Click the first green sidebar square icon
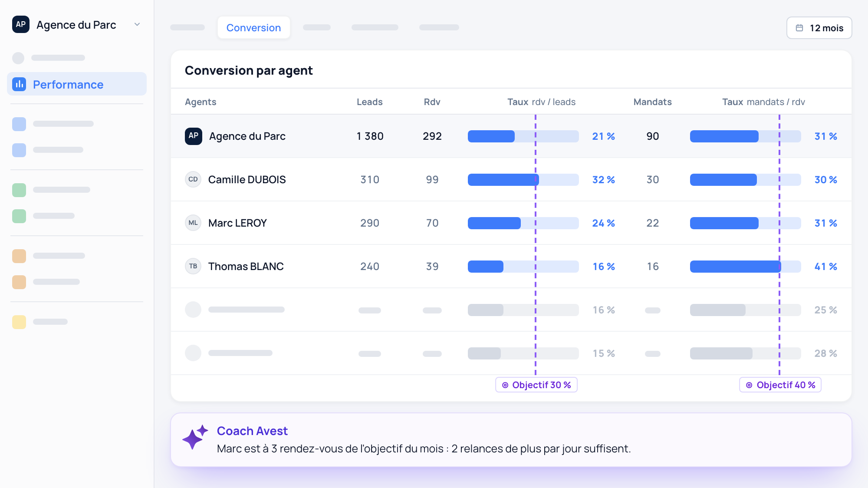Image resolution: width=868 pixels, height=488 pixels. pyautogui.click(x=19, y=190)
